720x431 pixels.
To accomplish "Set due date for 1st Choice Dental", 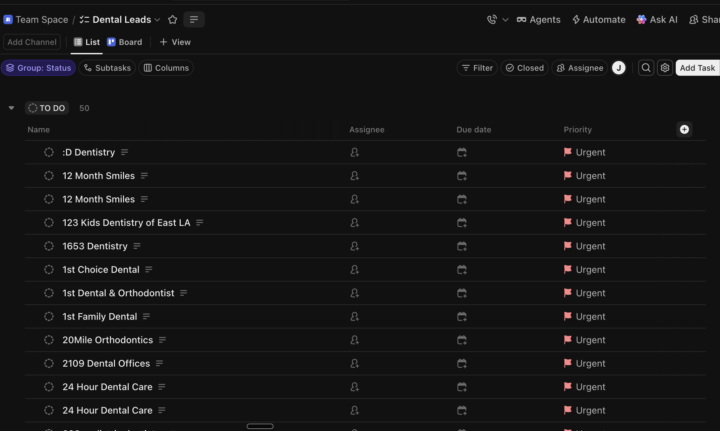I will coord(461,270).
